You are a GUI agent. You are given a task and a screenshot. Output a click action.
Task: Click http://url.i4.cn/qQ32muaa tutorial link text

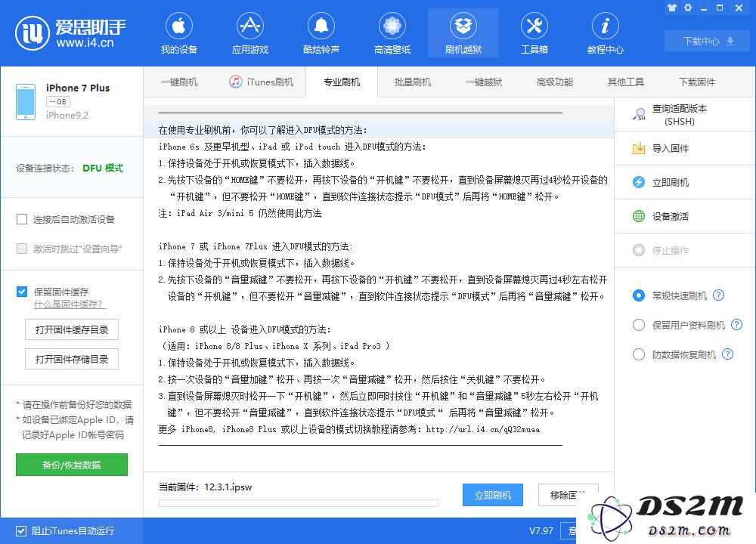pos(482,429)
